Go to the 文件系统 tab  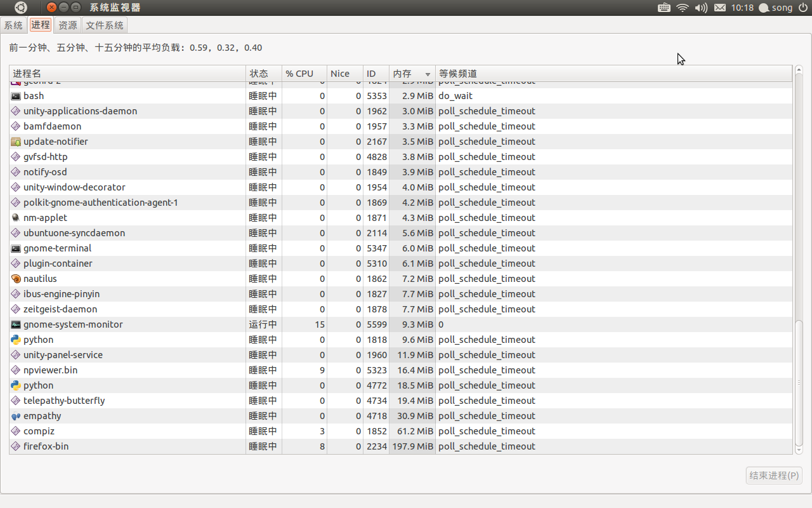point(105,25)
